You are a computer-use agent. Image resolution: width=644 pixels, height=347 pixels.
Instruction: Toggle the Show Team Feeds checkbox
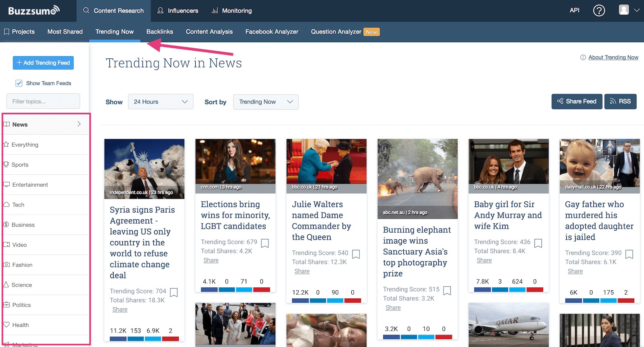[19, 83]
